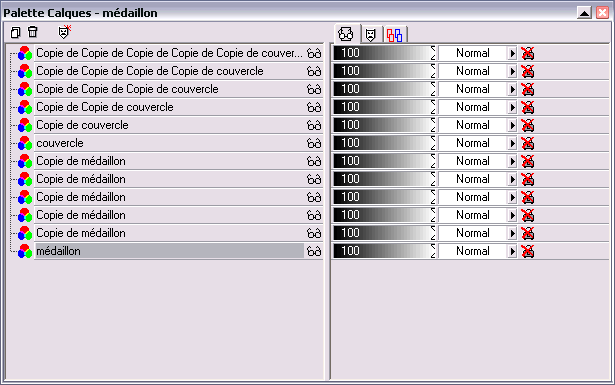Screen dimensions: 615x385
Task: Click opacity slider of 'couvercle' layer
Action: pyautogui.click(x=382, y=143)
